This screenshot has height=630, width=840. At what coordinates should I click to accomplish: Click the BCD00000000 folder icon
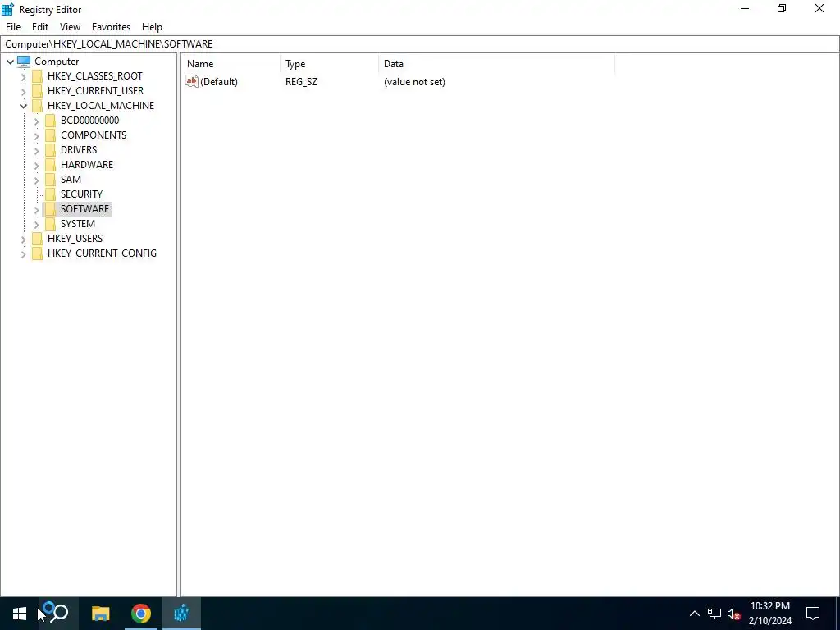click(50, 120)
